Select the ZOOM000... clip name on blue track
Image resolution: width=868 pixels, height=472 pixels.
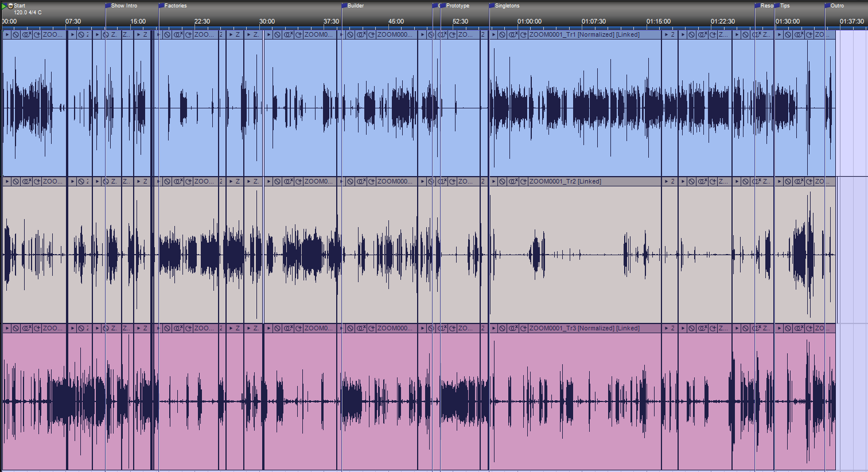[x=394, y=34]
